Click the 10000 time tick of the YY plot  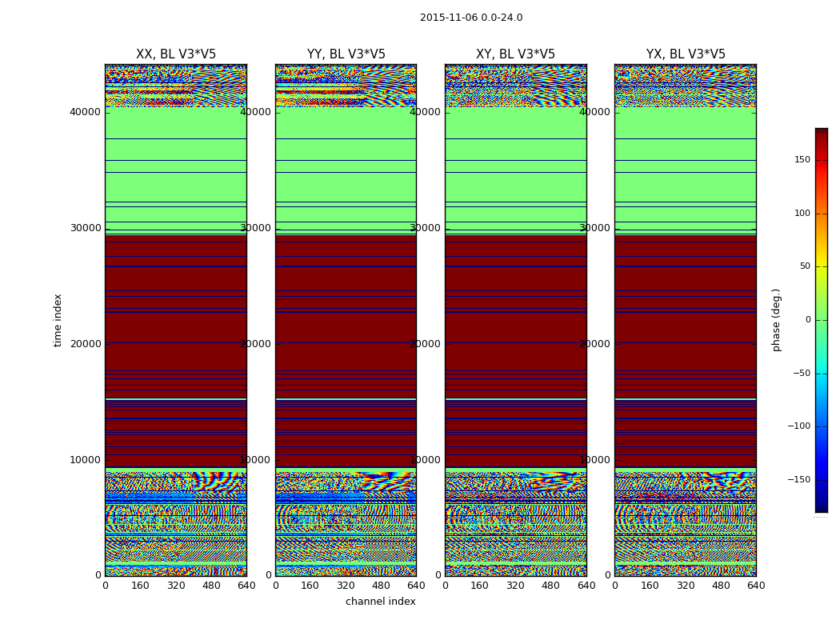pos(255,459)
